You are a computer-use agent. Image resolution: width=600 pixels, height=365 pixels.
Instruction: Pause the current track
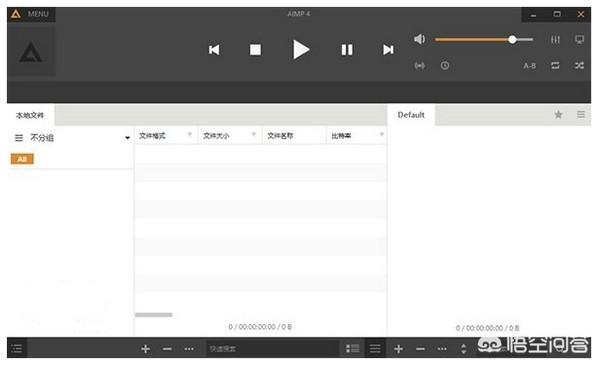point(347,50)
